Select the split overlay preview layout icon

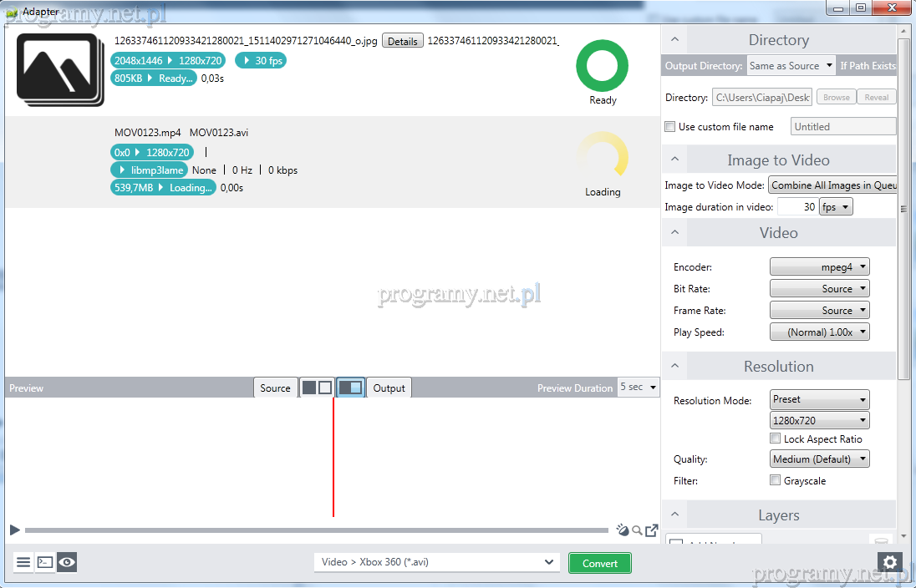351,388
